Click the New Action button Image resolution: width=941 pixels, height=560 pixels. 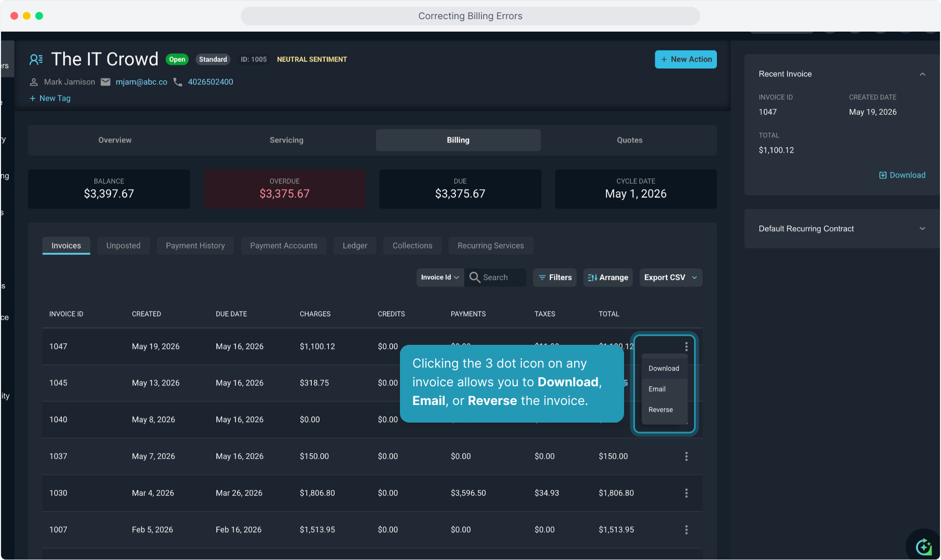(686, 60)
